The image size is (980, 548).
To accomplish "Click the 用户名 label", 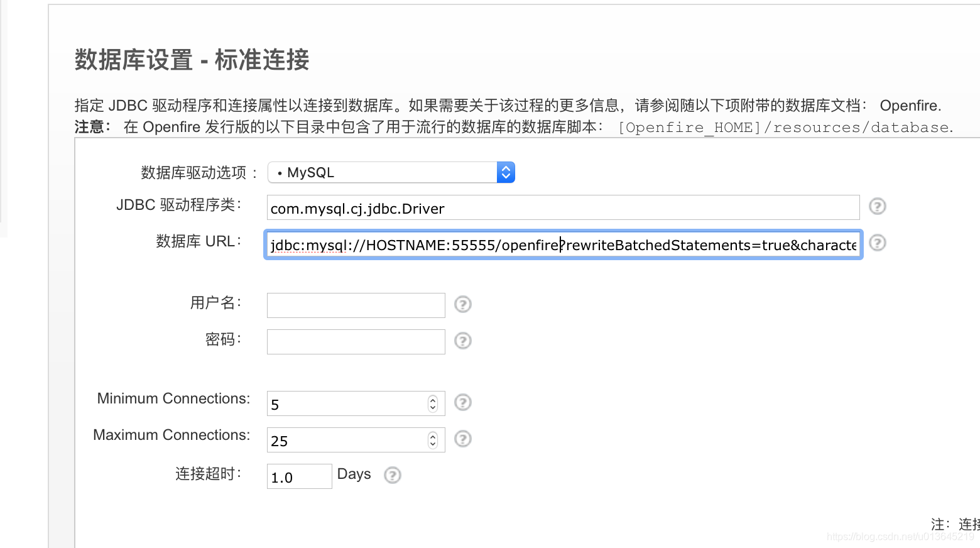I will click(x=216, y=303).
